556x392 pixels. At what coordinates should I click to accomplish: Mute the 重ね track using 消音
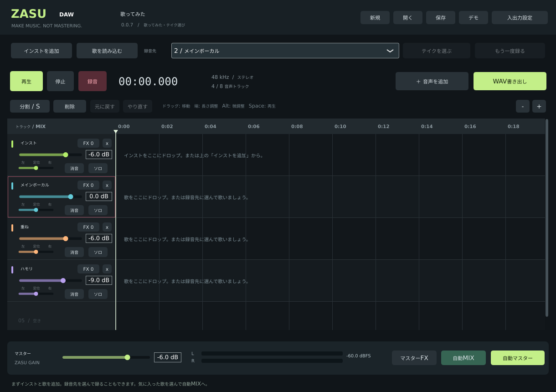[x=74, y=252]
